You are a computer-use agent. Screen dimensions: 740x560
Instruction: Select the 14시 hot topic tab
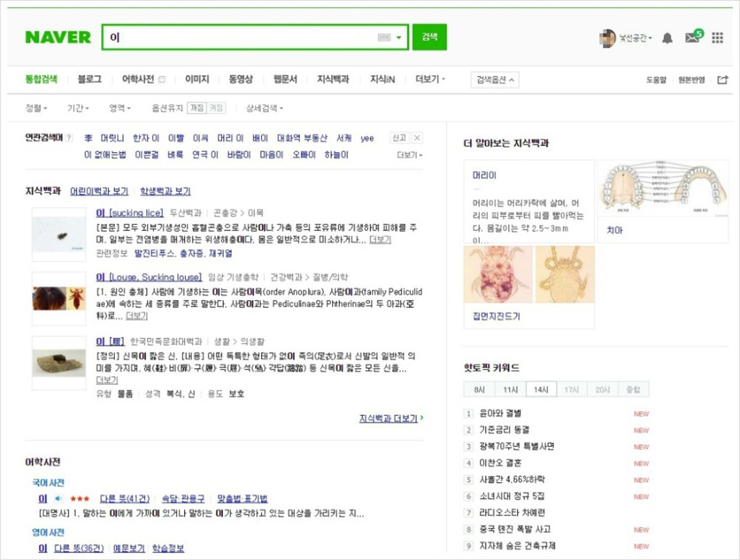[541, 390]
